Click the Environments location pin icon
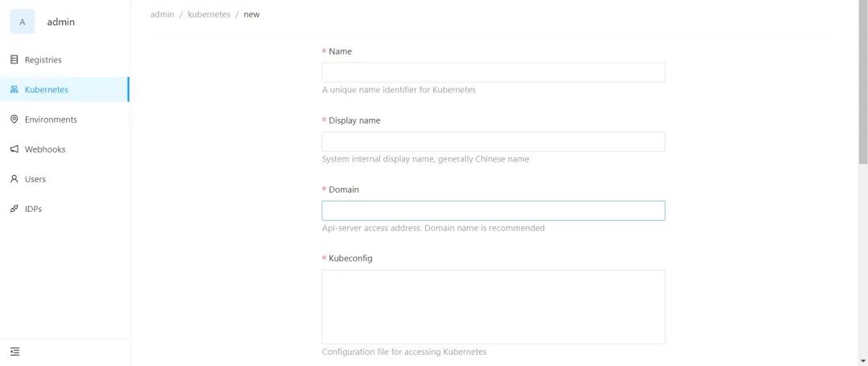 [14, 120]
